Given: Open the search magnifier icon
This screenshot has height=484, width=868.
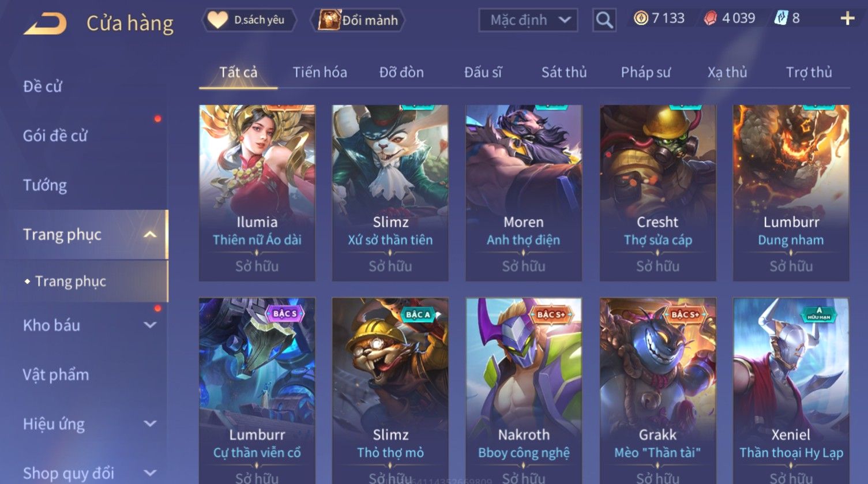Looking at the screenshot, I should click(604, 20).
